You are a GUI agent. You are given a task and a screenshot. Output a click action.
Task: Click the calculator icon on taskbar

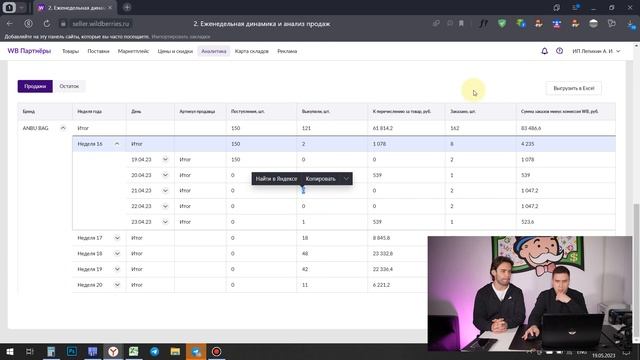coord(51,351)
